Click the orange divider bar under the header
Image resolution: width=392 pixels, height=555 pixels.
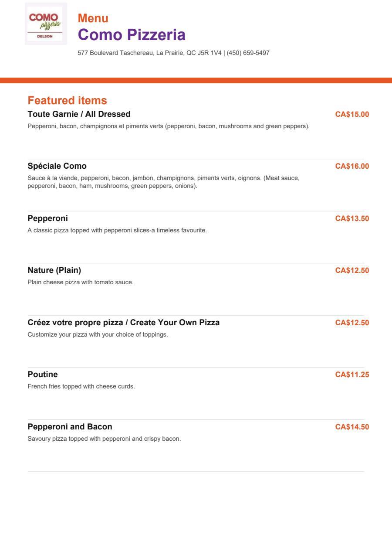click(x=196, y=80)
